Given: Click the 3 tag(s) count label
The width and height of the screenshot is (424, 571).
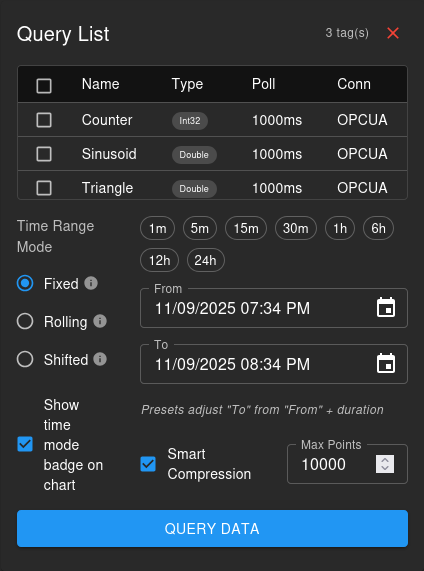Looking at the screenshot, I should pyautogui.click(x=347, y=33).
